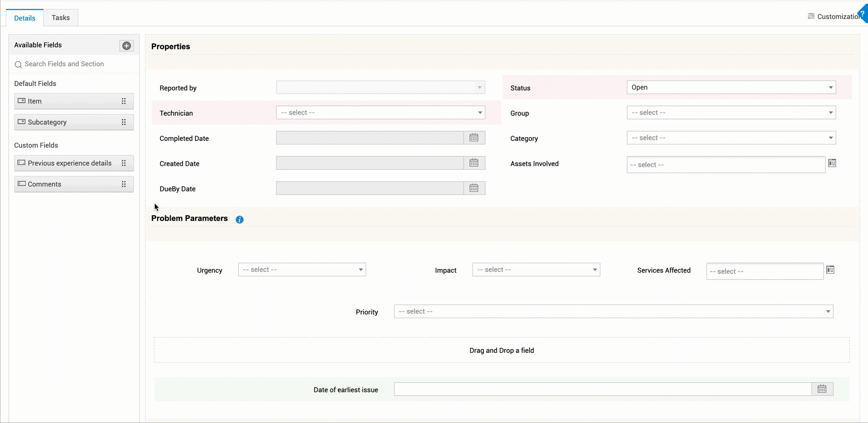Viewport: 868px width, 423px height.
Task: Click the Properties section heading
Action: [170, 47]
